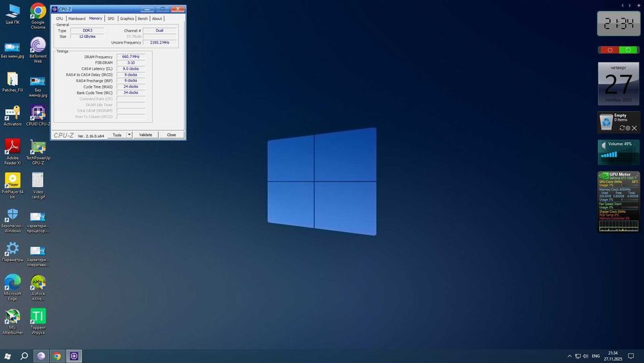644x363 pixels.
Task: Click the GPU Meter gadget
Action: point(618,202)
